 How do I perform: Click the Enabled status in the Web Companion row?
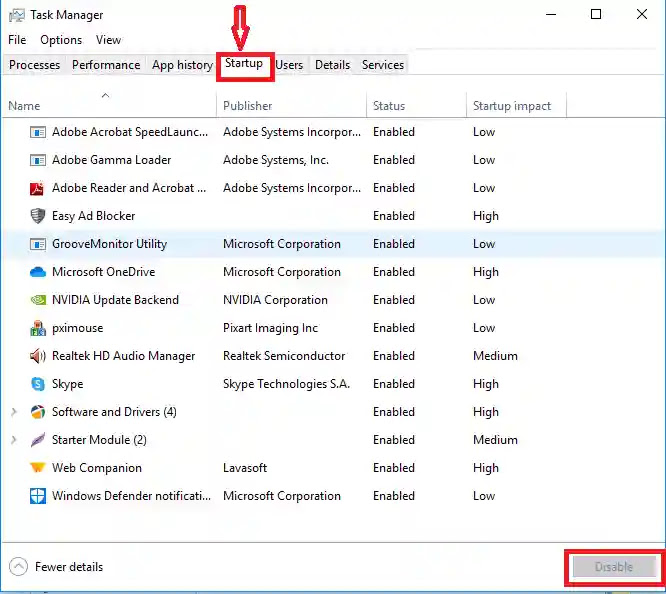coord(394,468)
